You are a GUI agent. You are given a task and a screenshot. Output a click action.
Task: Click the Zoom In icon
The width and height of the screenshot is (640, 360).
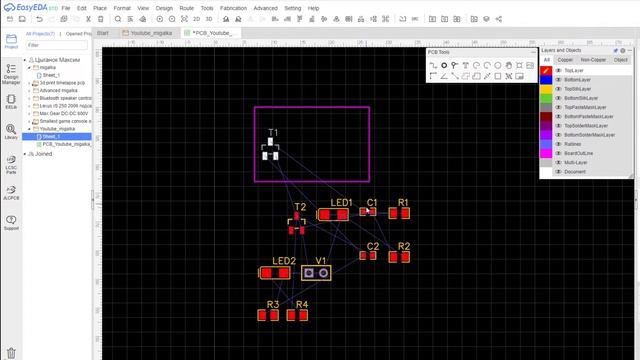[160, 19]
